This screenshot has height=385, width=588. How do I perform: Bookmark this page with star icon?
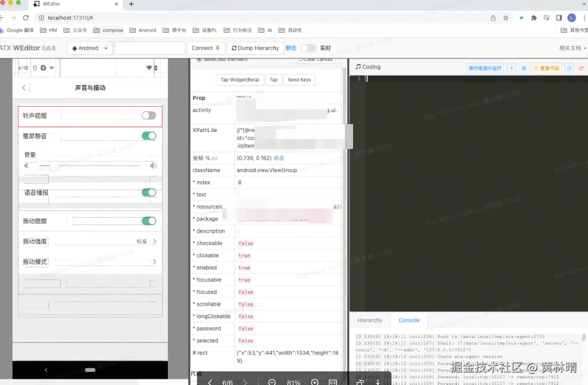point(506,18)
